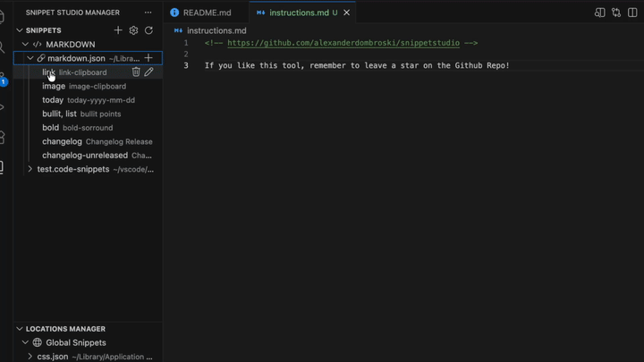Expand test.code-snippets file node
Screen dimensions: 644x362
[30, 169]
